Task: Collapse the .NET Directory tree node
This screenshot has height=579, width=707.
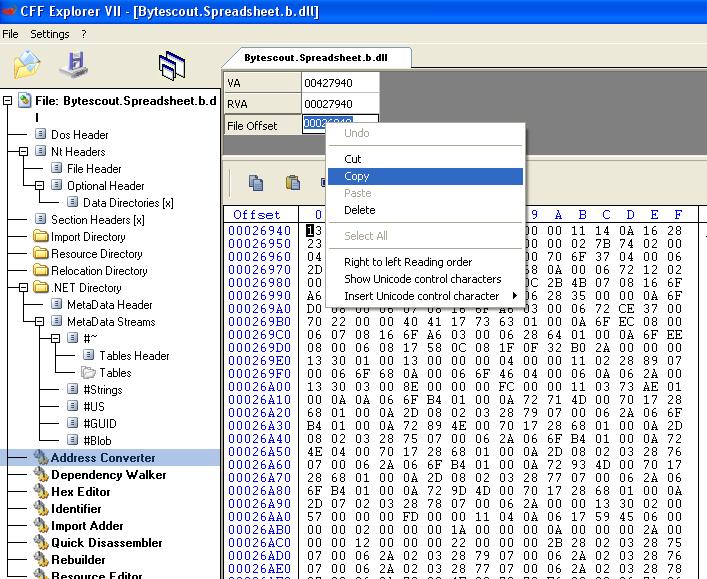Action: 23,287
